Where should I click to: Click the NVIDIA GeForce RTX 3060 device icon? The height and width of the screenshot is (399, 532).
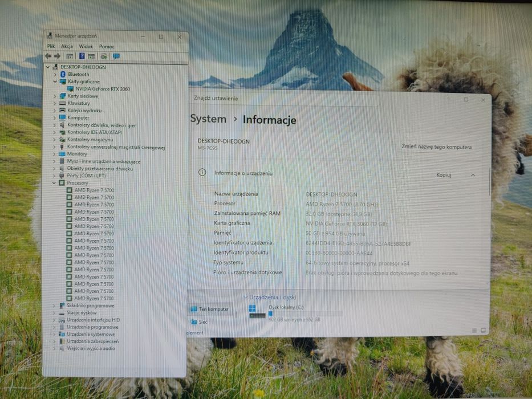click(70, 89)
